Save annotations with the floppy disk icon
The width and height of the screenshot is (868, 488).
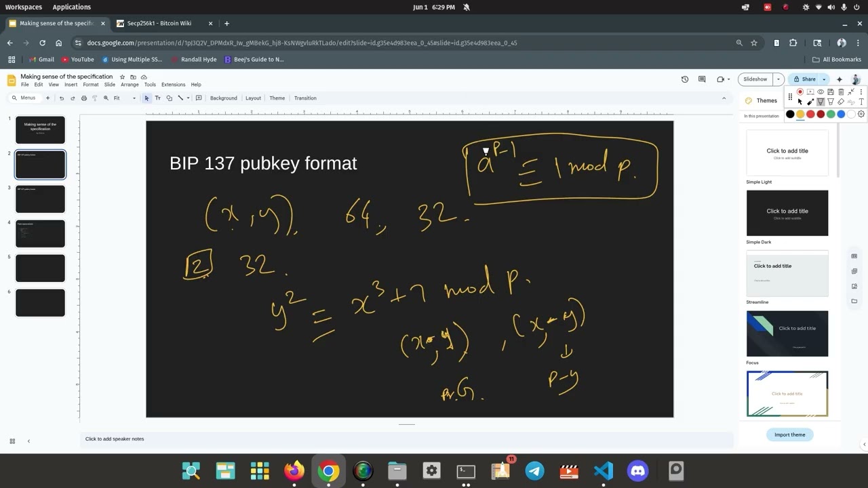[x=831, y=91]
